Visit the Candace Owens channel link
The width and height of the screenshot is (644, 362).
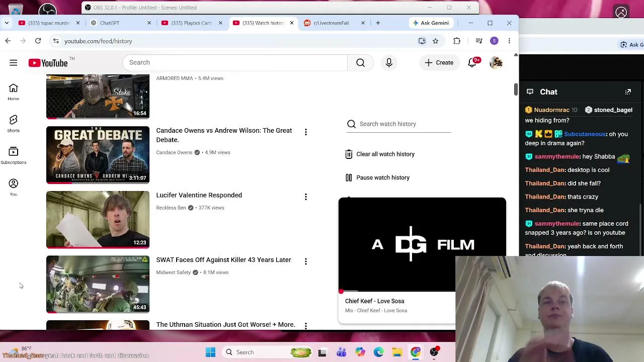[x=174, y=152]
